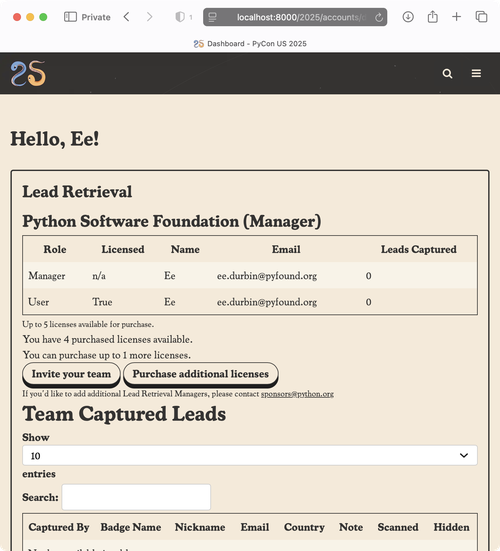Click the Email column header in team table
The height and width of the screenshot is (551, 500).
point(286,249)
